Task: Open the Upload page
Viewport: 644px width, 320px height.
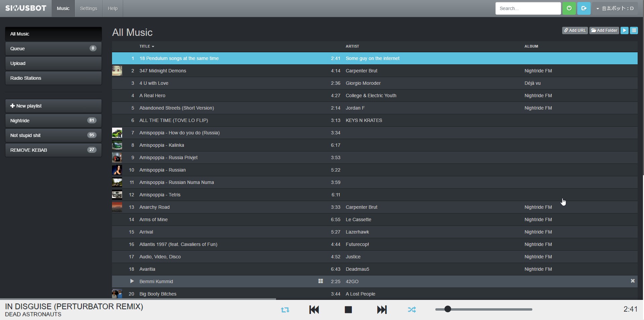Action: [x=53, y=63]
